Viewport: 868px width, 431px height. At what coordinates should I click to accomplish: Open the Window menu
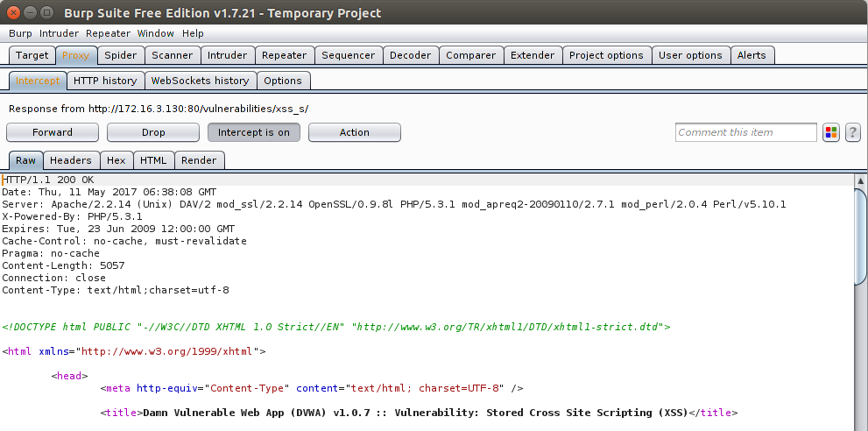(x=156, y=33)
